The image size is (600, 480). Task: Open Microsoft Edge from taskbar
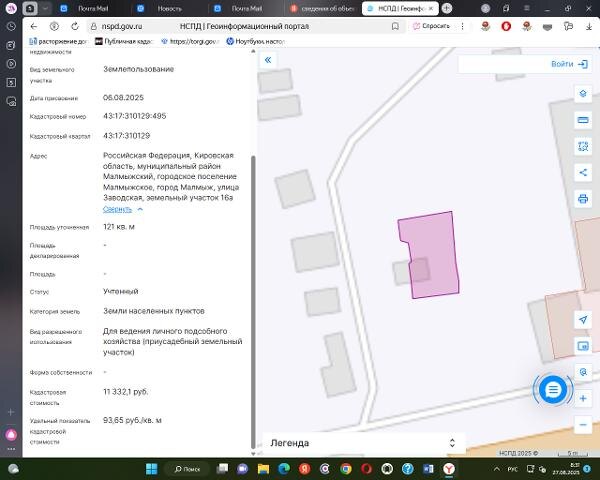(284, 469)
